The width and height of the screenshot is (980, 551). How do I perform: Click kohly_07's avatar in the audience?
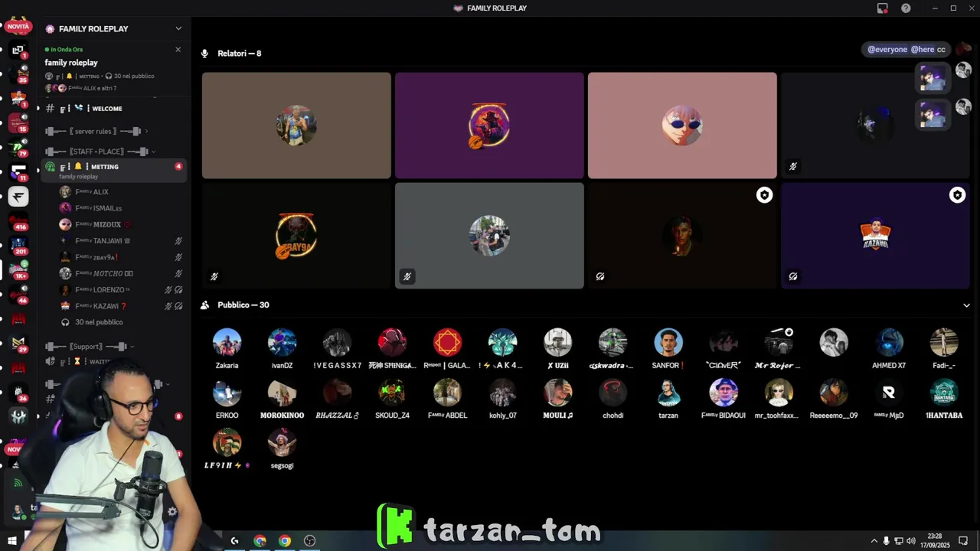point(502,392)
